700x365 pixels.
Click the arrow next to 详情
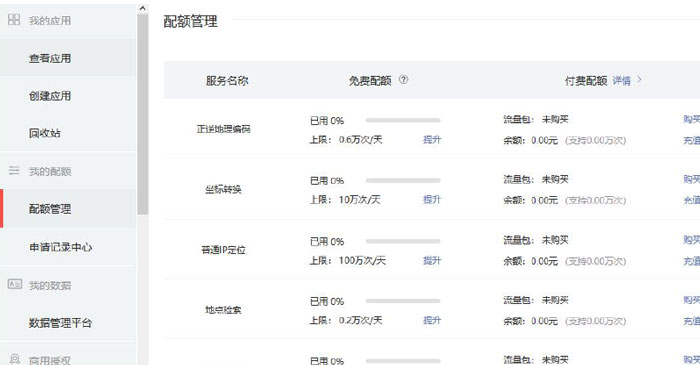click(639, 80)
